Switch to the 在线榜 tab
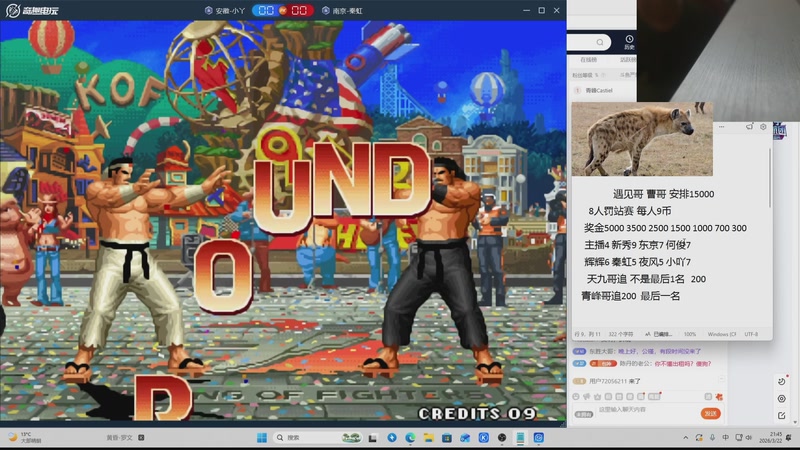This screenshot has height=450, width=800. (x=588, y=60)
